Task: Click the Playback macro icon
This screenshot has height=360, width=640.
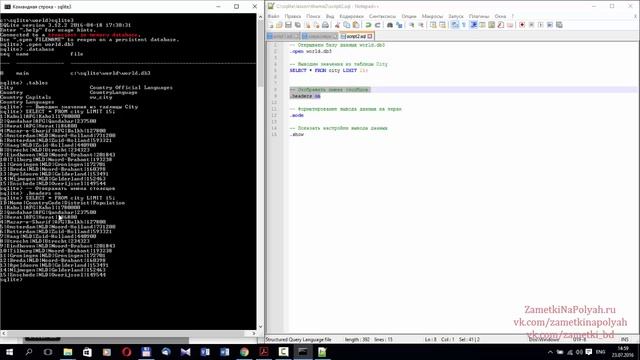Action: (541, 25)
